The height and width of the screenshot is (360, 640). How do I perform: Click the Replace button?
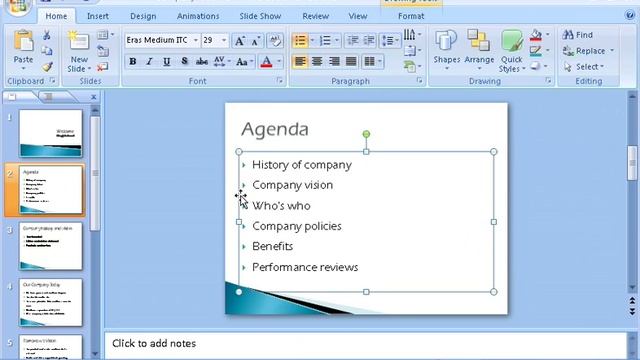click(588, 51)
